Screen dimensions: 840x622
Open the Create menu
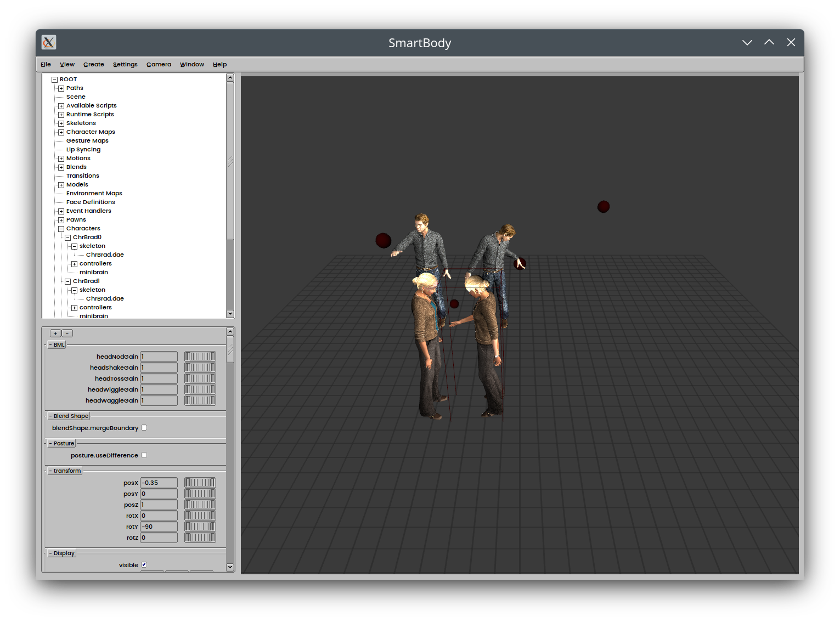coord(93,64)
